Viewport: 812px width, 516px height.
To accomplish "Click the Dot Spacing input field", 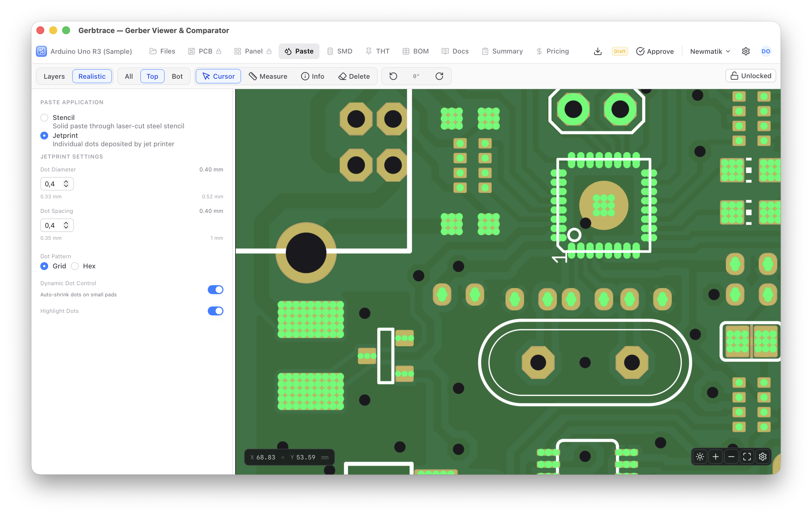I will click(x=57, y=226).
